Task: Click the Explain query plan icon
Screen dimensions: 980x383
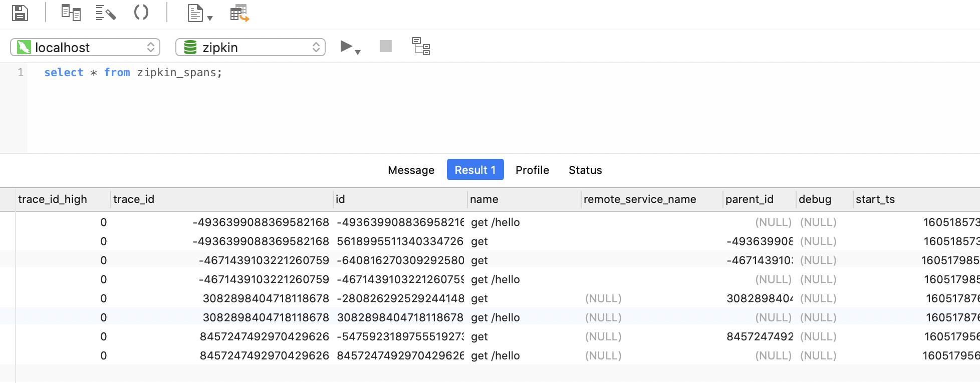Action: pos(421,46)
